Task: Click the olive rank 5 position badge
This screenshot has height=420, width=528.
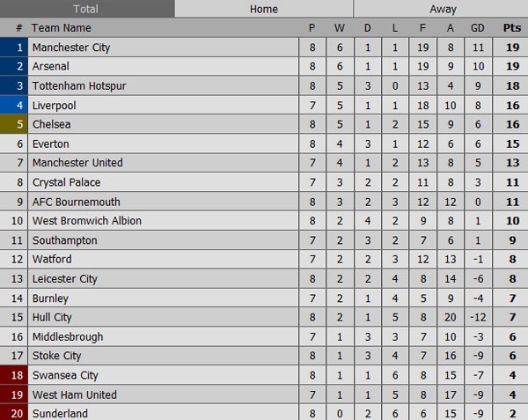Action: click(x=14, y=125)
